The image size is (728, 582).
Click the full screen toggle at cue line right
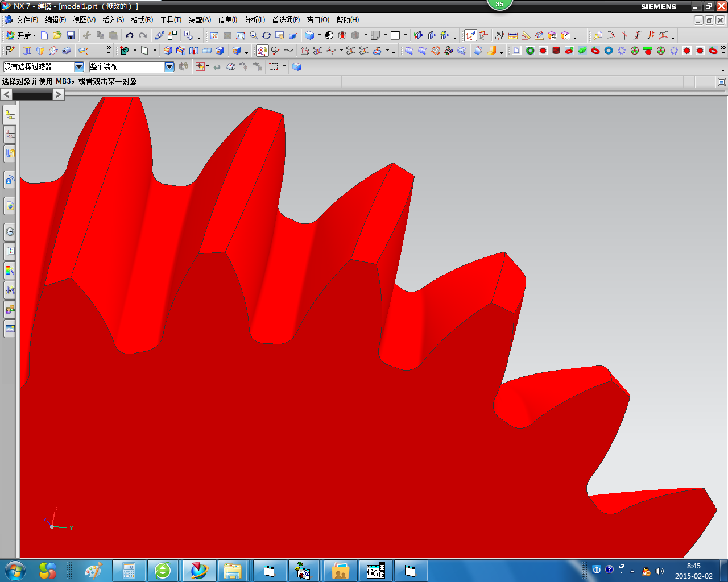pyautogui.click(x=722, y=82)
